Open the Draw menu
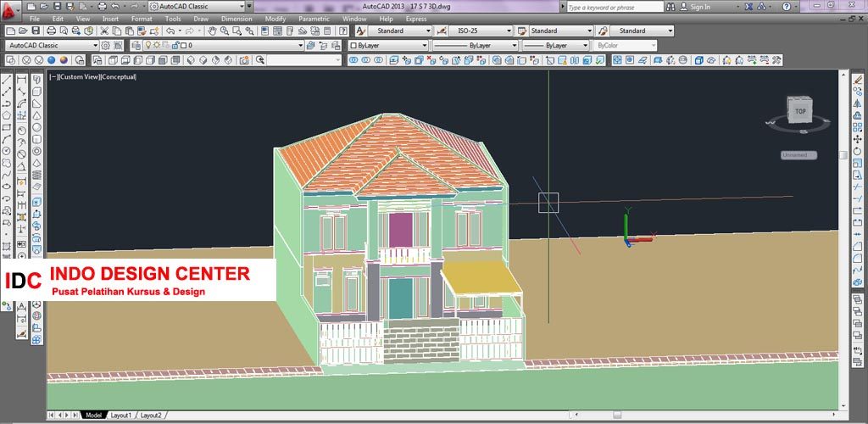The image size is (868, 424). (x=201, y=19)
